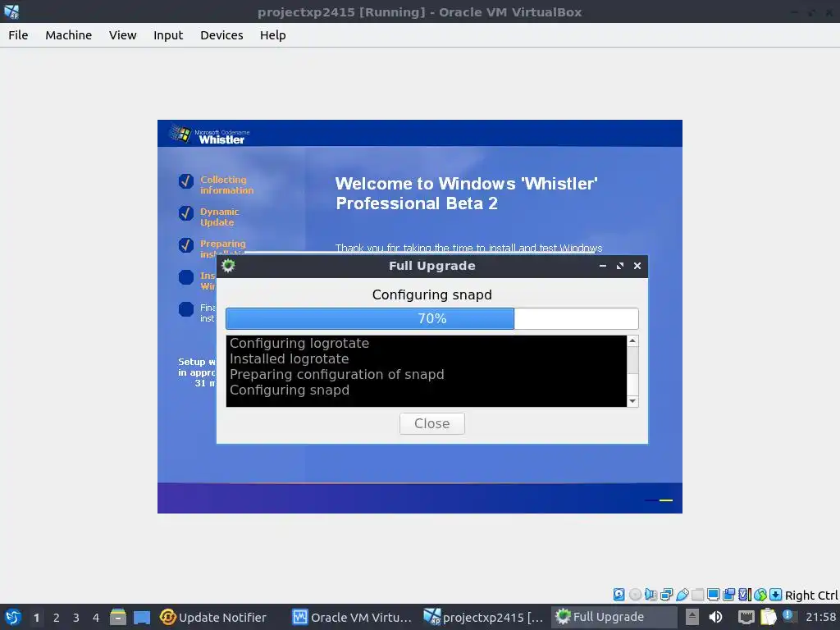
Task: Open the file manager from the panel
Action: tap(118, 617)
